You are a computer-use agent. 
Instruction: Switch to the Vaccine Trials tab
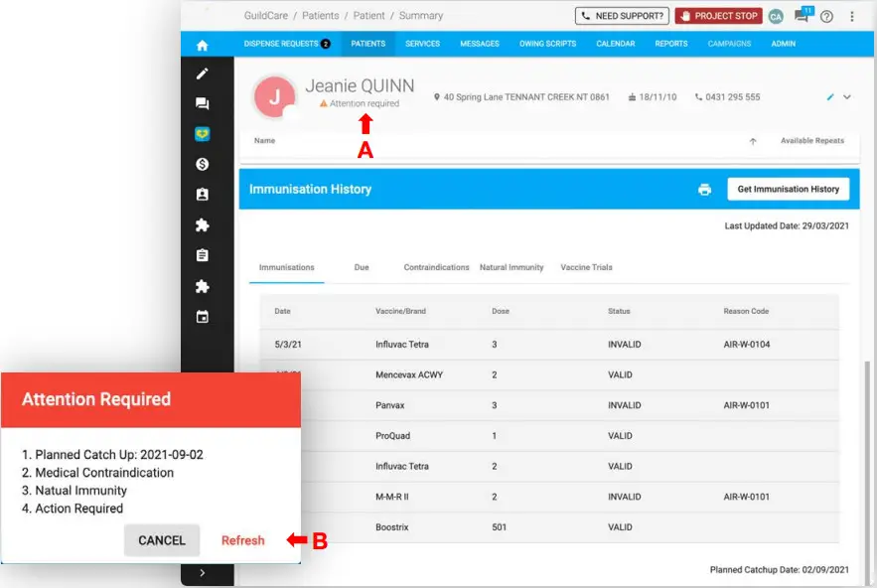tap(586, 267)
